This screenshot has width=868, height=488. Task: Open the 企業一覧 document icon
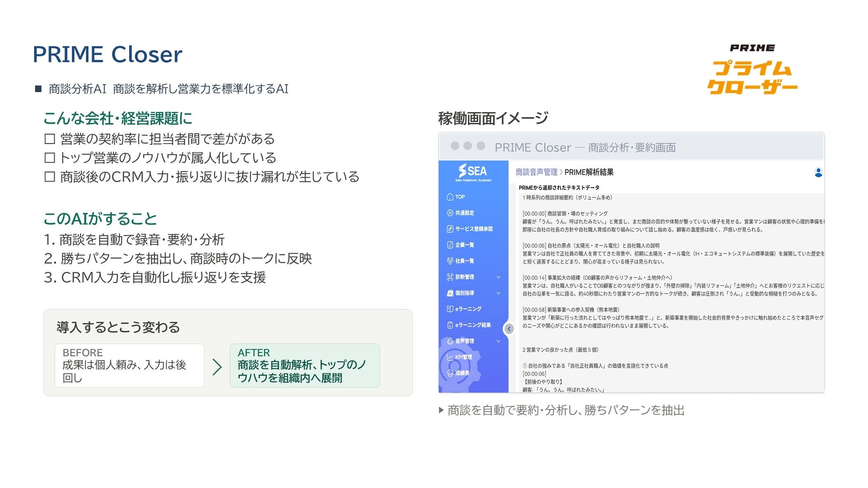(x=450, y=245)
